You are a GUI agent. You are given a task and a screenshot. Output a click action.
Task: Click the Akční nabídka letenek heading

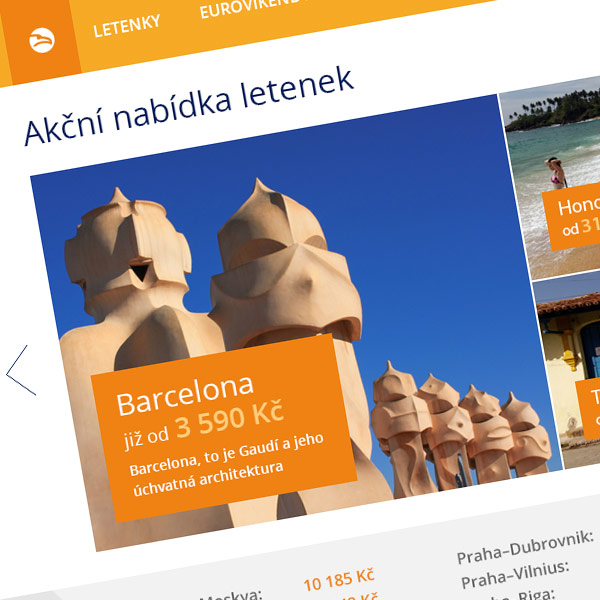tap(189, 107)
